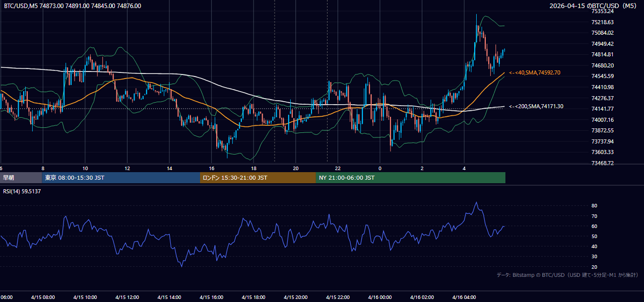Click the 2026-04-15 BTC/USD (M5) title
The image size is (644, 302).
pos(593,6)
